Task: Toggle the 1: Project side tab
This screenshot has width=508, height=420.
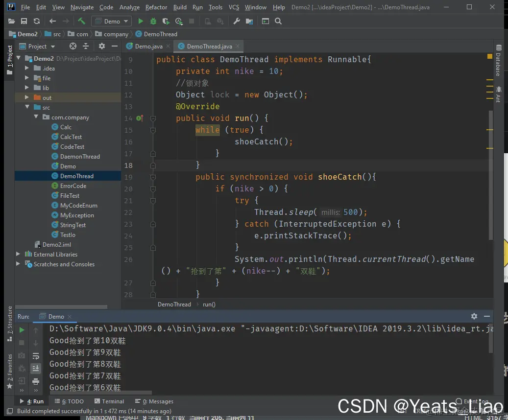Action: (10, 60)
